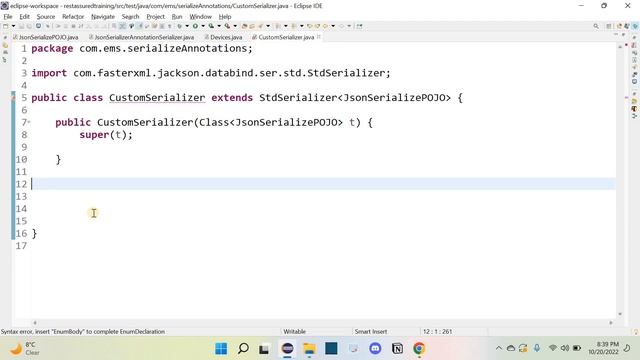
Task: Click 'Writable' in the status bar
Action: [294, 331]
